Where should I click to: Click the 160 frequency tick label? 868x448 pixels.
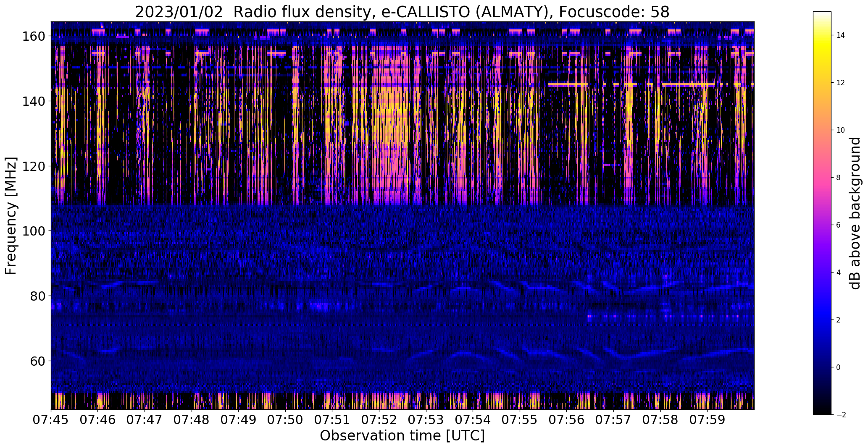click(34, 36)
